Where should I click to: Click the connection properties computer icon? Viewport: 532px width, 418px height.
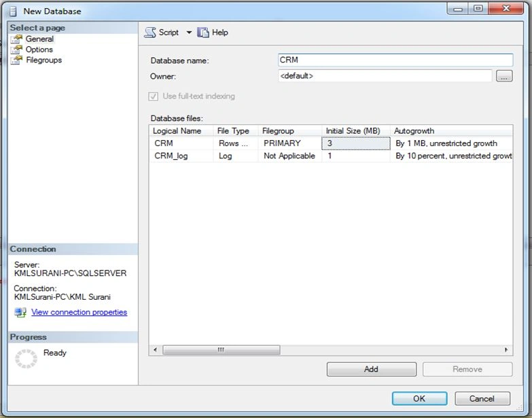tap(20, 312)
